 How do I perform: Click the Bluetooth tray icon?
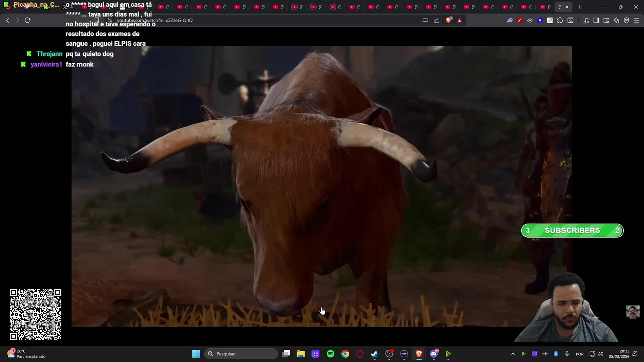pyautogui.click(x=556, y=354)
